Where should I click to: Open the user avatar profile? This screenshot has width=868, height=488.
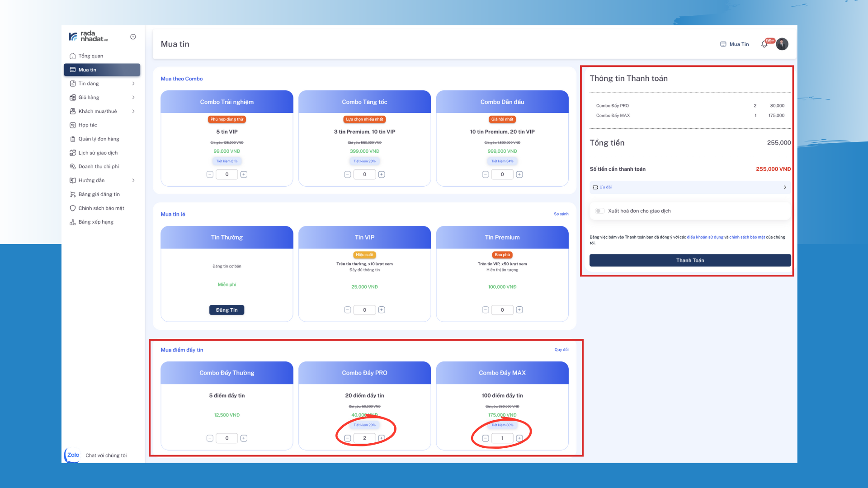(x=782, y=44)
